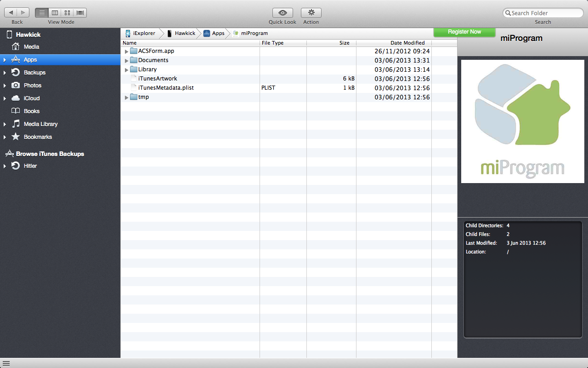
Task: Sort by Date Modified column header
Action: click(394, 43)
